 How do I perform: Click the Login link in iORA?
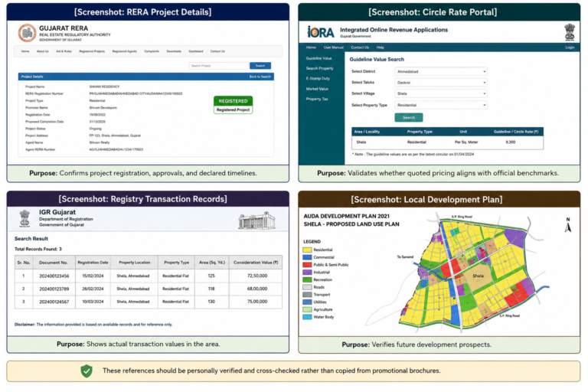tap(570, 47)
